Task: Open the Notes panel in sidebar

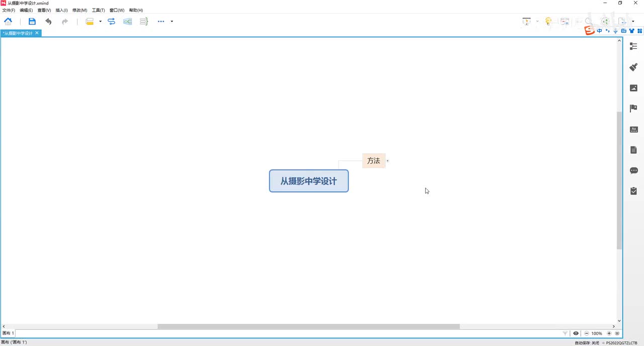Action: (x=633, y=150)
